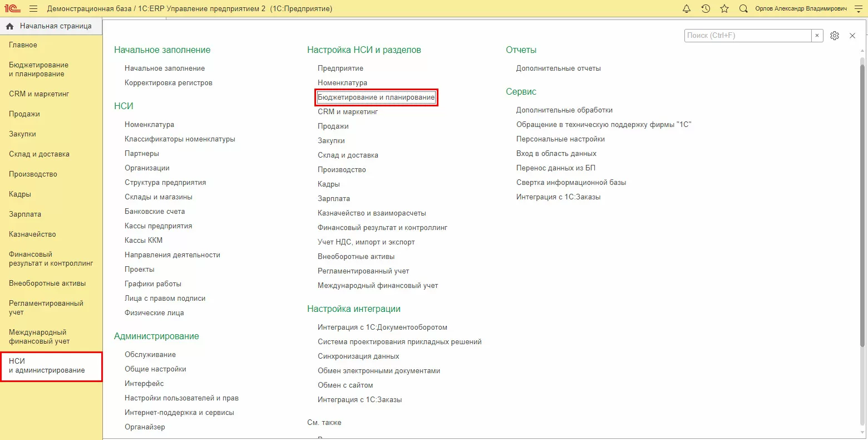Open Корректировка регистров link
868x440 pixels.
pos(169,83)
